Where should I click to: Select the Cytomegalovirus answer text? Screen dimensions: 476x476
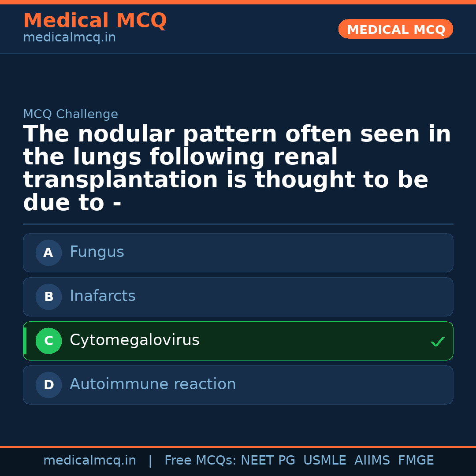pyautogui.click(x=134, y=340)
